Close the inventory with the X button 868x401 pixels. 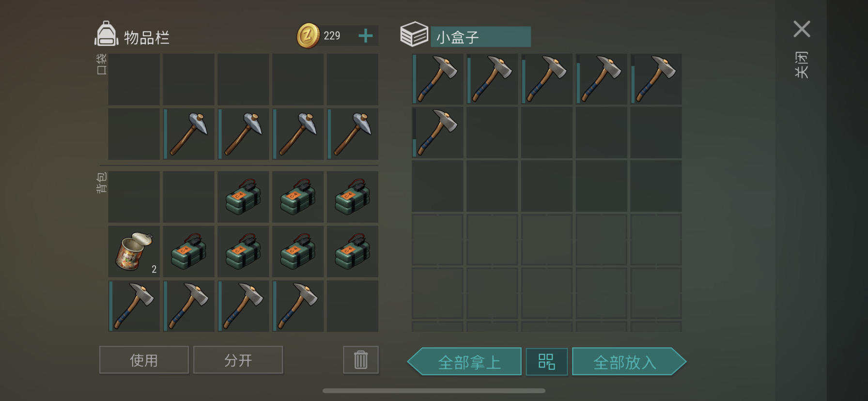pyautogui.click(x=802, y=29)
